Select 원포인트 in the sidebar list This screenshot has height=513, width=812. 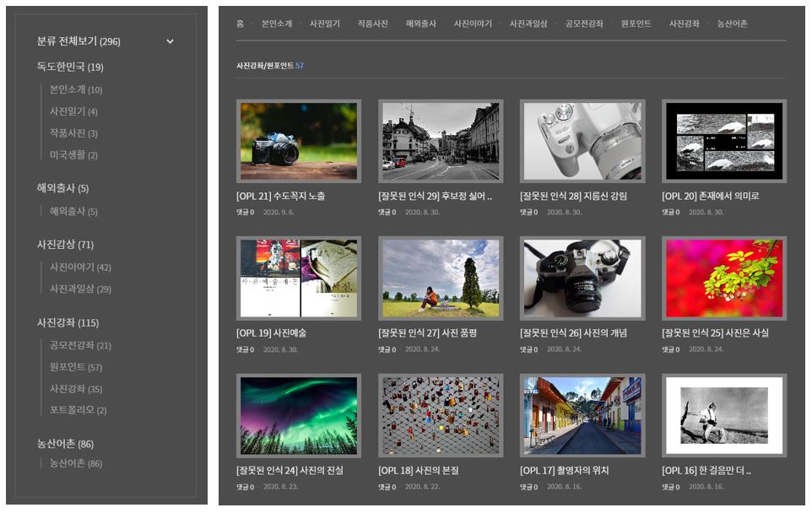point(75,367)
